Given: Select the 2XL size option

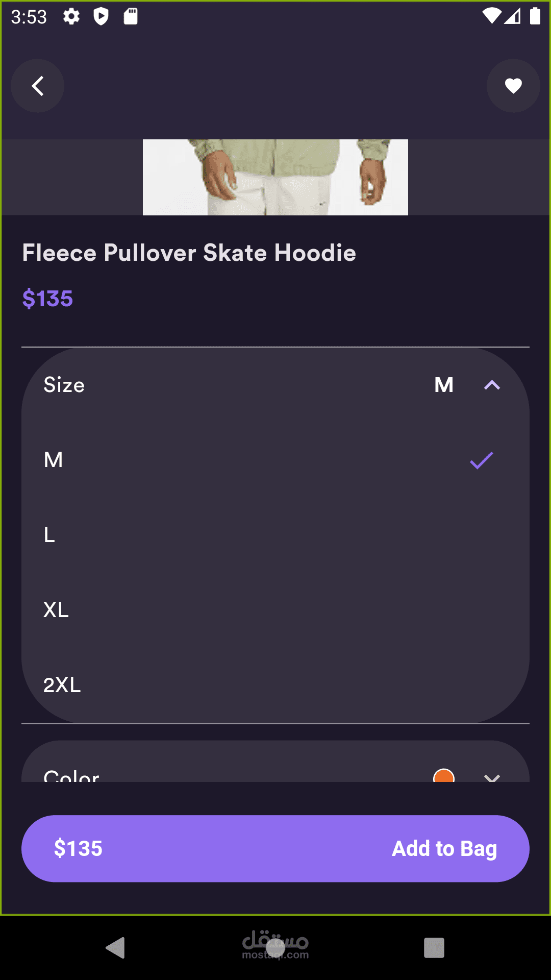Looking at the screenshot, I should click(x=275, y=685).
